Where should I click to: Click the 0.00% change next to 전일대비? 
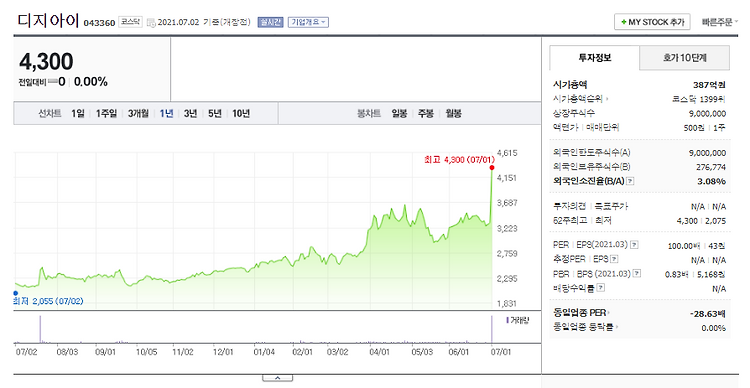pyautogui.click(x=91, y=82)
